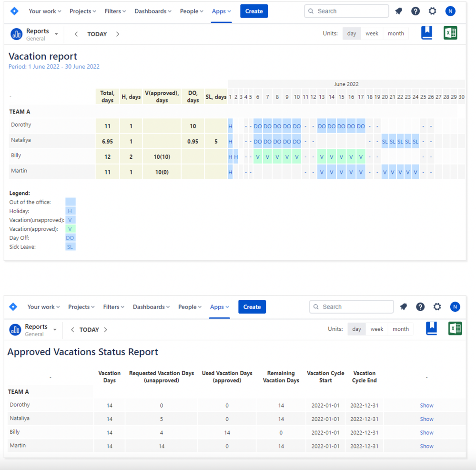Focus the bottom Search input field

[352, 307]
